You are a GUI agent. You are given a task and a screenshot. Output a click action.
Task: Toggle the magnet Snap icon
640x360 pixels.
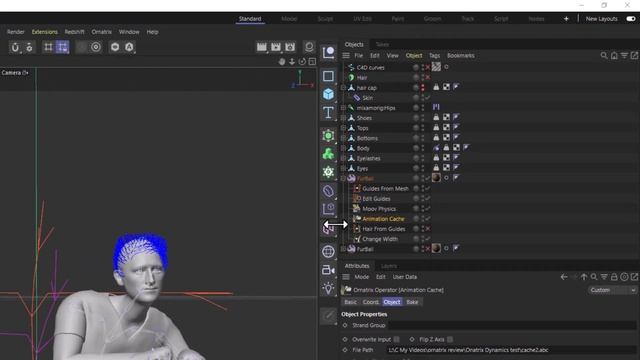click(15, 47)
